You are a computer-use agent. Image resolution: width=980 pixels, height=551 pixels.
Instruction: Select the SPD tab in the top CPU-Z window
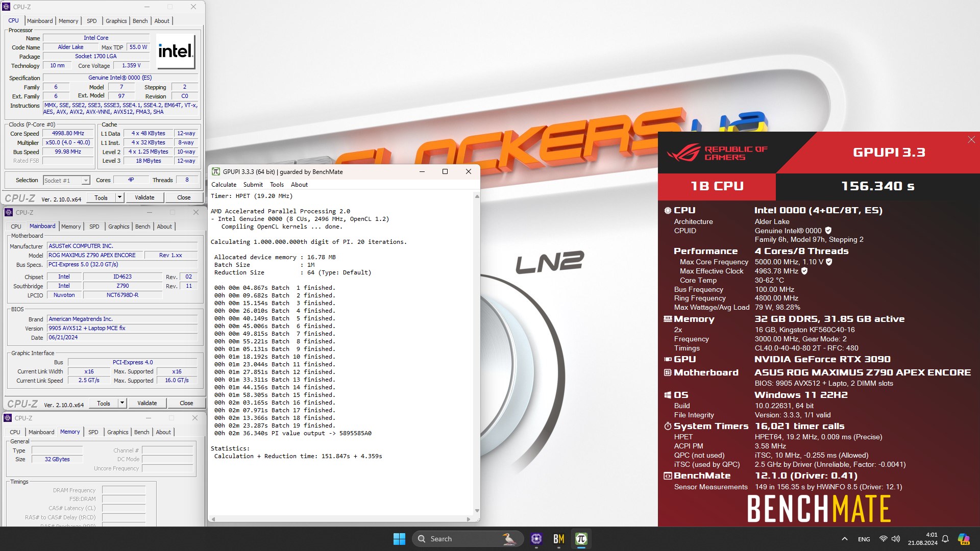92,21
